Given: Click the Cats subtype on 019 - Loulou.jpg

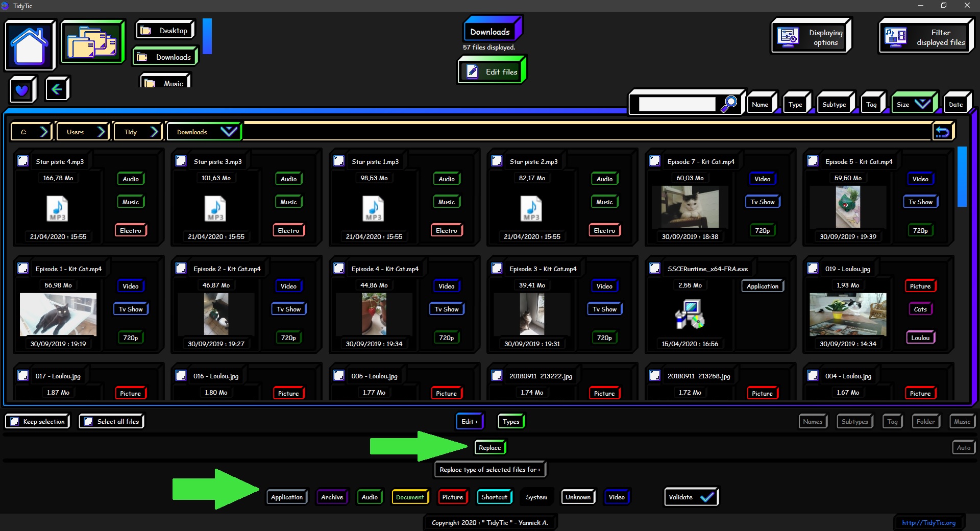Looking at the screenshot, I should (x=920, y=309).
